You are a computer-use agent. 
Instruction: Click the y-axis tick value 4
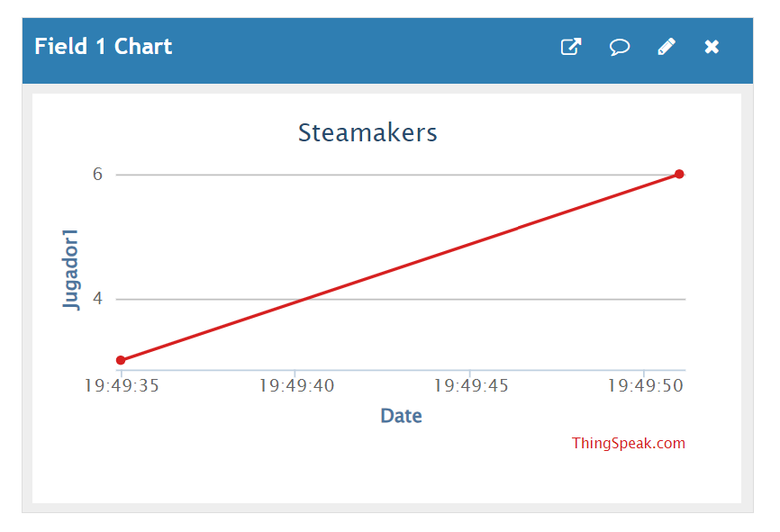97,299
